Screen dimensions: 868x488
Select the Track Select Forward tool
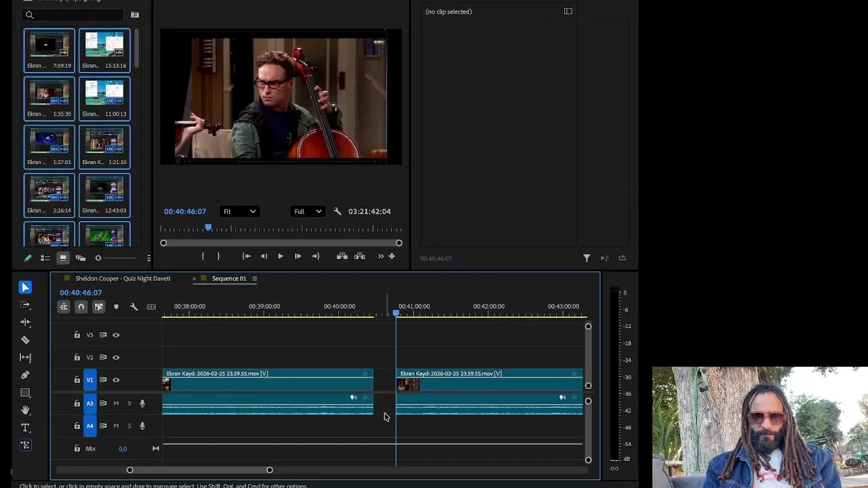(x=25, y=305)
